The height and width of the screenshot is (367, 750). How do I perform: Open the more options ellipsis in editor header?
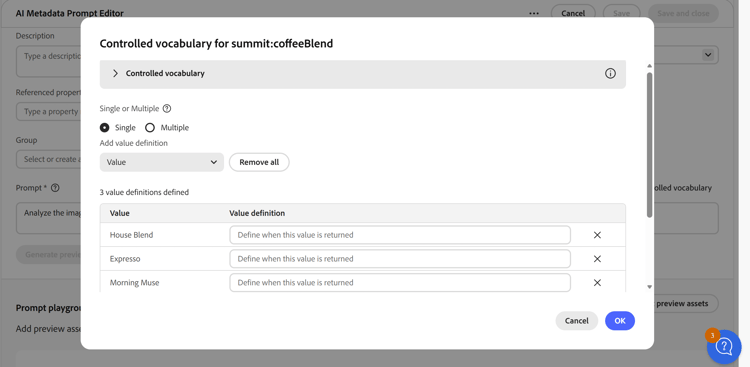[x=534, y=13]
